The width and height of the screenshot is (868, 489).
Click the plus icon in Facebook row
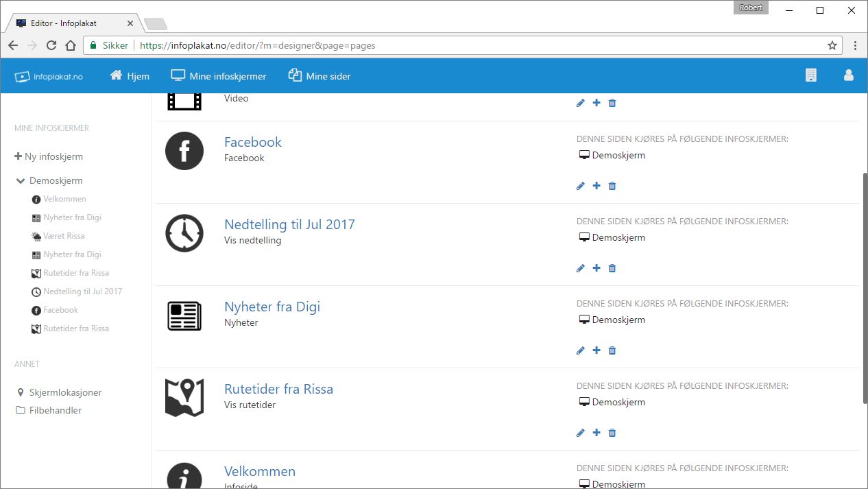(596, 186)
